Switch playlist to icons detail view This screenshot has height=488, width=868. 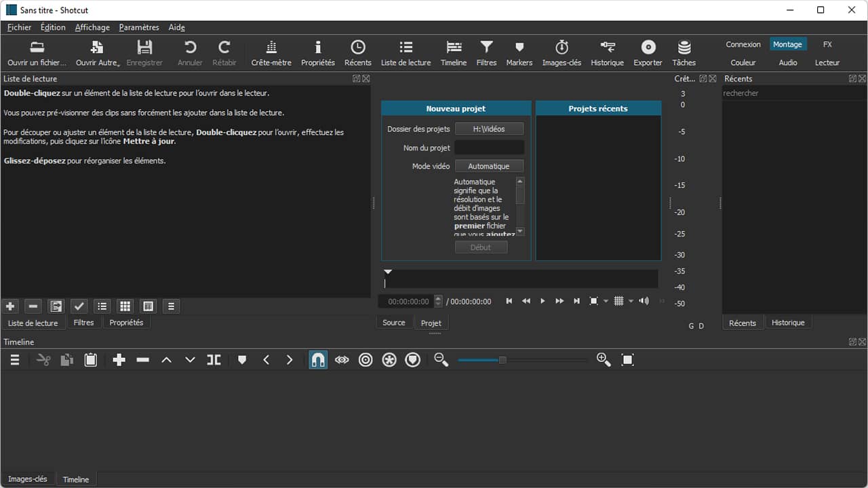[148, 306]
